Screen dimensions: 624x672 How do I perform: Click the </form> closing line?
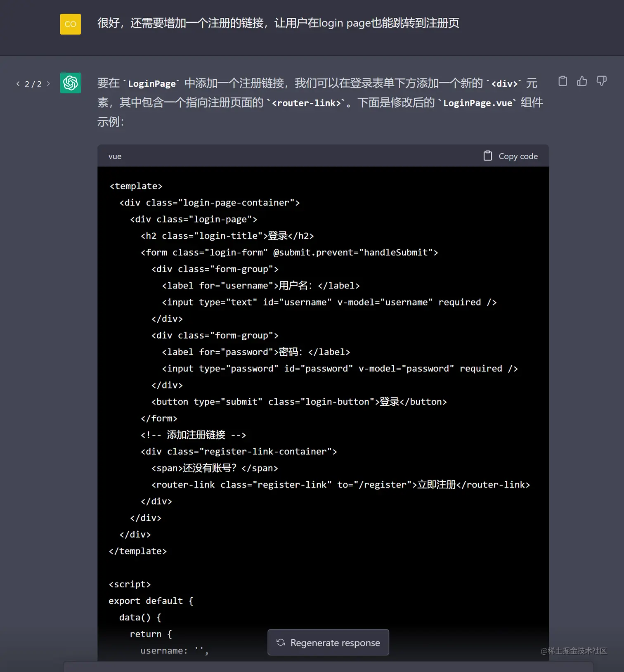[159, 418]
